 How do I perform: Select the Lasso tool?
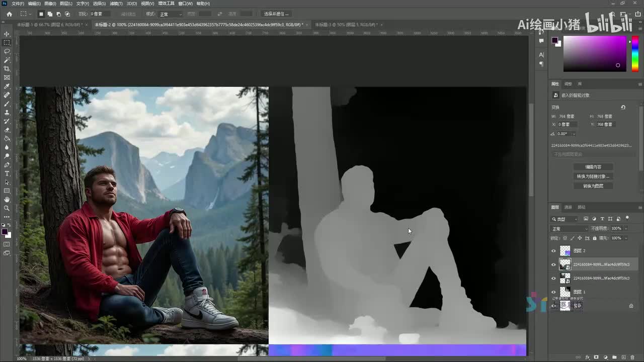(7, 51)
